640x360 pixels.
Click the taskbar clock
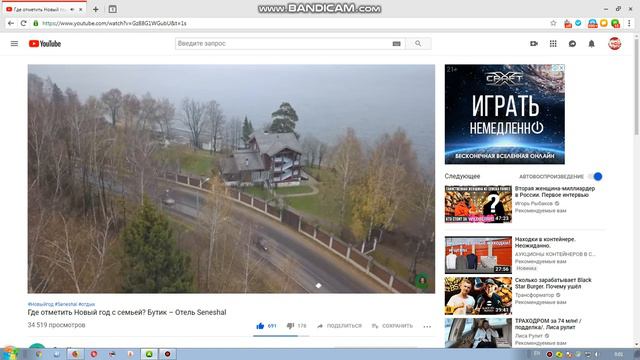[619, 354]
